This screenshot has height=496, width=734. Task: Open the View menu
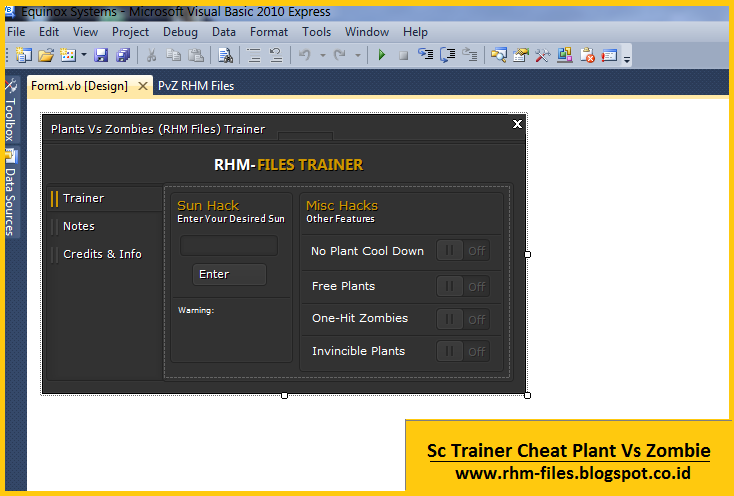click(x=85, y=32)
